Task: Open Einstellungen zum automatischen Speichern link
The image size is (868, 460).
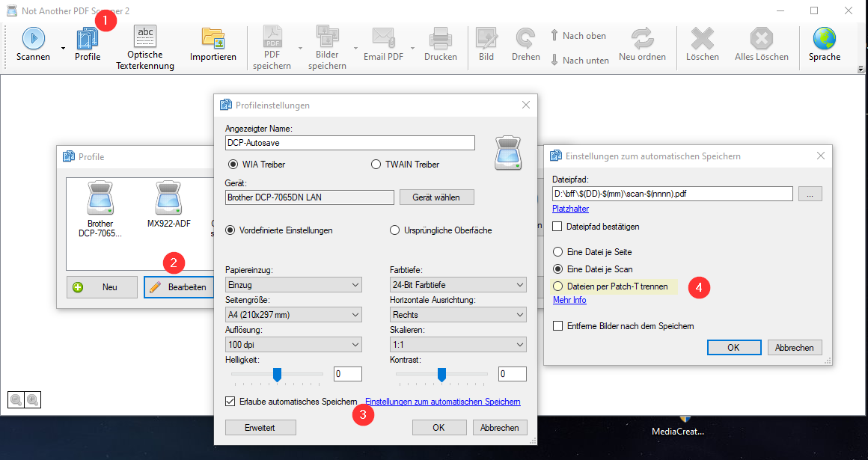Action: (443, 402)
